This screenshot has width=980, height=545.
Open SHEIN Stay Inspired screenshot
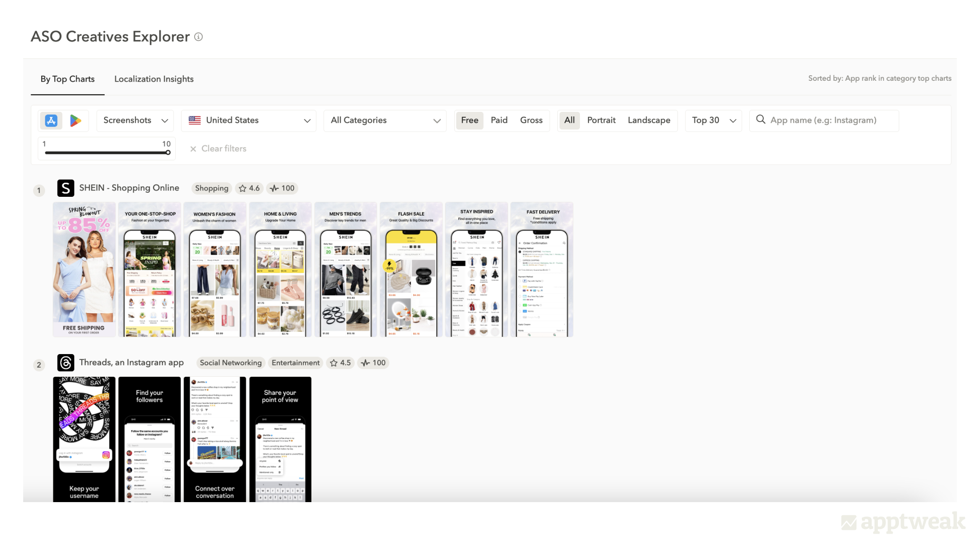(477, 270)
